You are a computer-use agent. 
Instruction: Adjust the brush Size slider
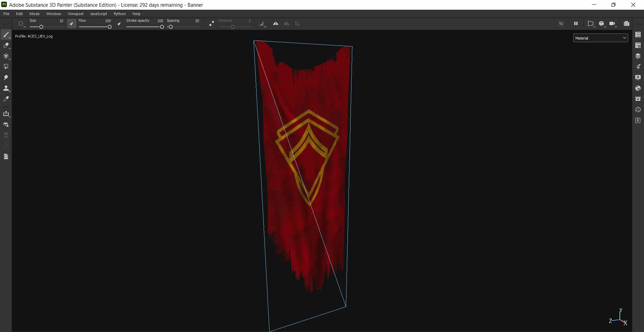click(47, 27)
